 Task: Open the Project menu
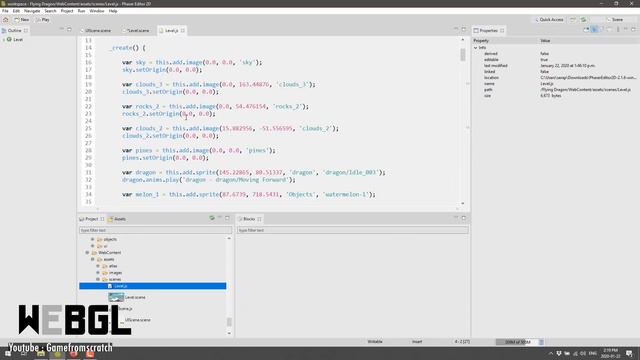tap(67, 11)
